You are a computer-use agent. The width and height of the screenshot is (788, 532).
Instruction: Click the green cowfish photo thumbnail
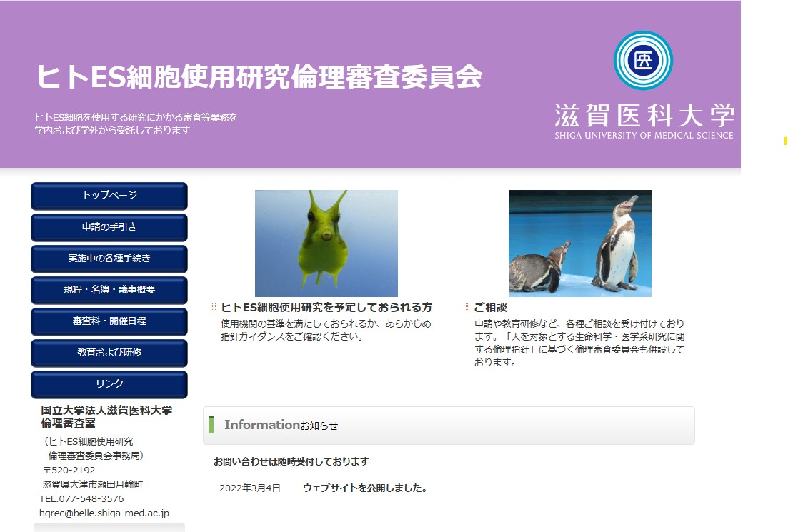(x=326, y=243)
